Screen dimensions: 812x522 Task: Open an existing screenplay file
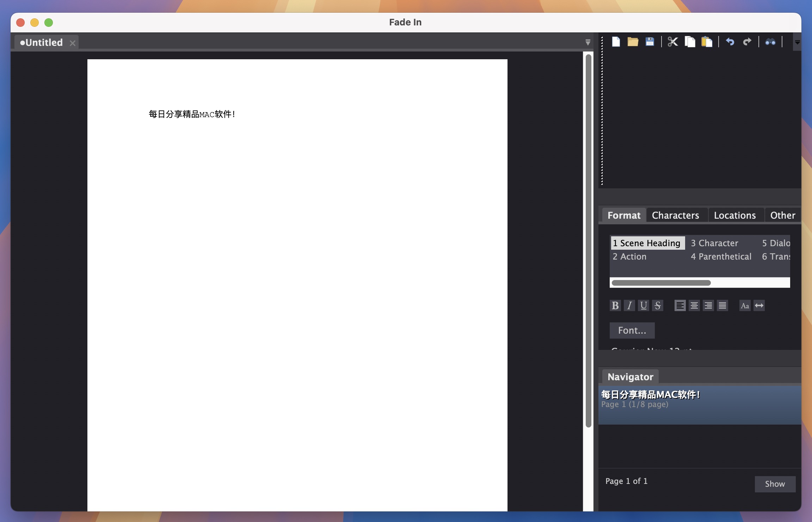coord(633,42)
